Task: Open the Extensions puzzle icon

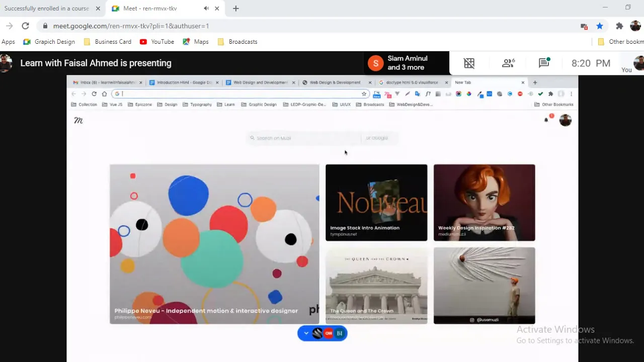Action: 619,26
